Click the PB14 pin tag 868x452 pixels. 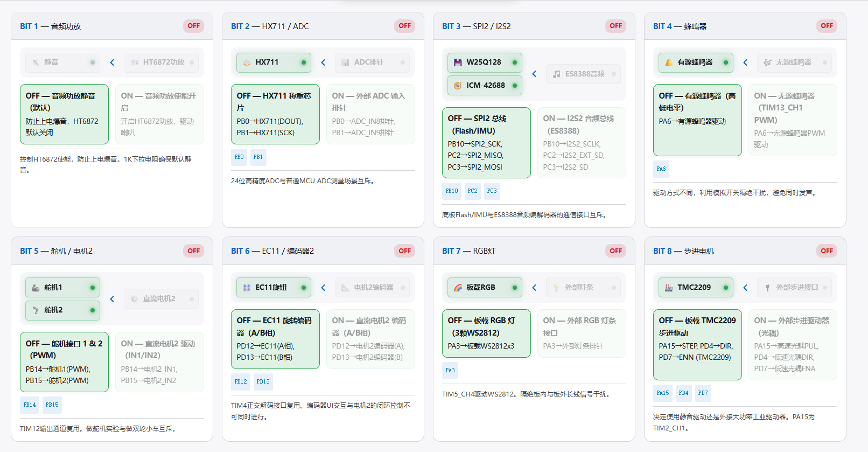click(x=30, y=405)
